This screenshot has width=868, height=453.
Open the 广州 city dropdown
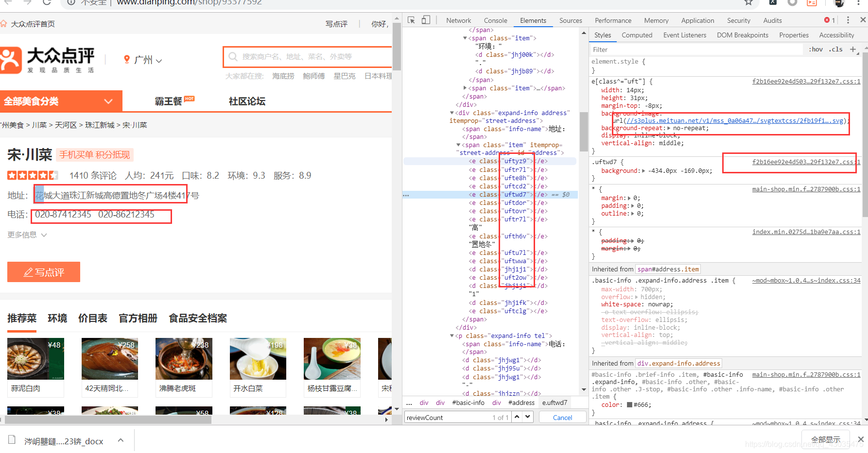(x=148, y=60)
